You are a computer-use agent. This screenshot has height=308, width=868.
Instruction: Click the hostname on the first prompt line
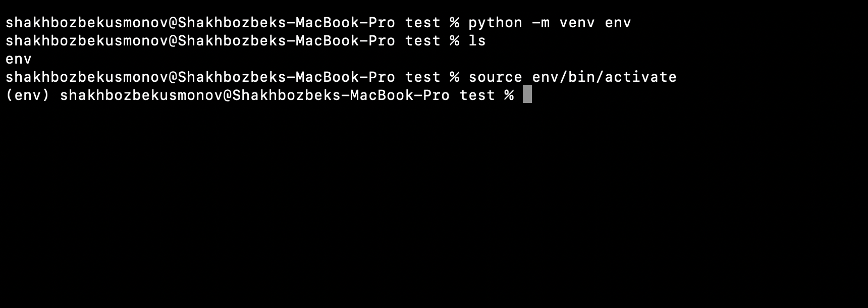[287, 23]
